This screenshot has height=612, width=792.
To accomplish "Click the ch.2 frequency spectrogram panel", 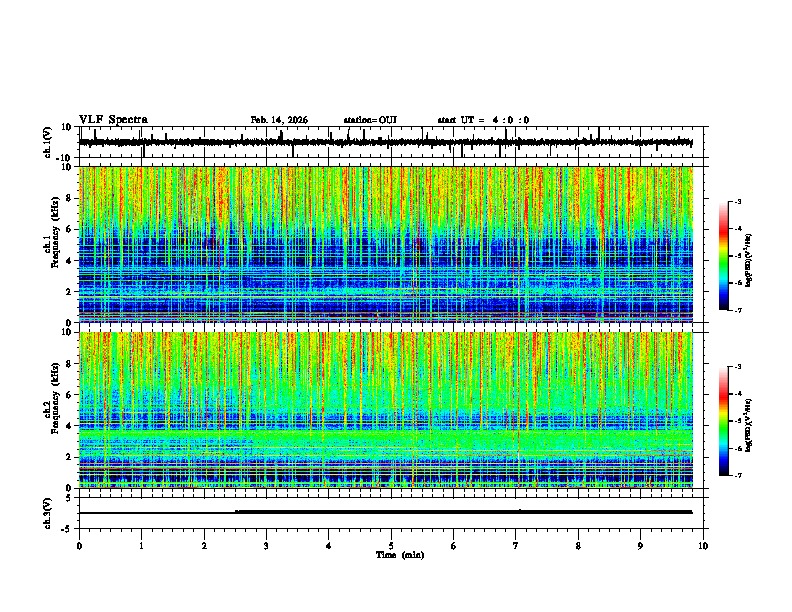I will pos(393,410).
